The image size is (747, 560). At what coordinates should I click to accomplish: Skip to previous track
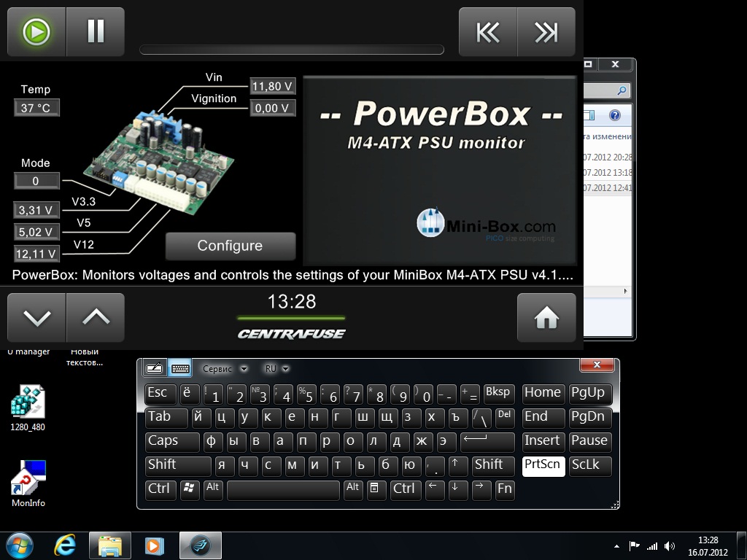[488, 32]
